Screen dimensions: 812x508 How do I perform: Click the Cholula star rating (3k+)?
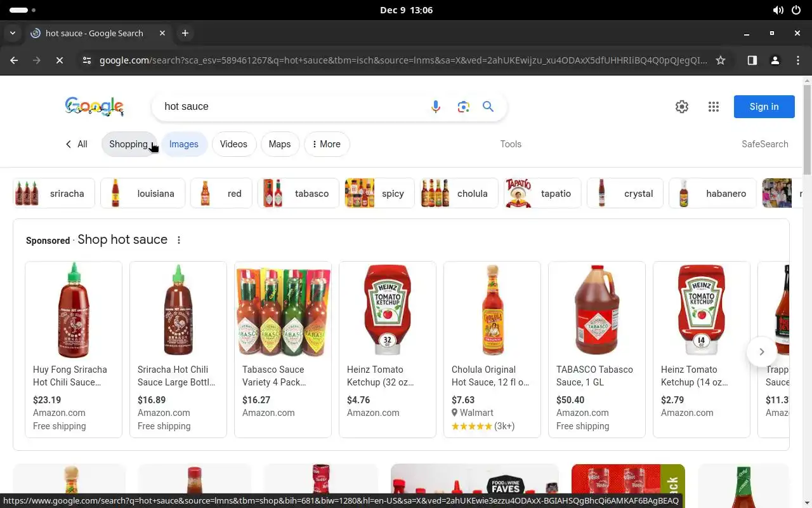[483, 426]
